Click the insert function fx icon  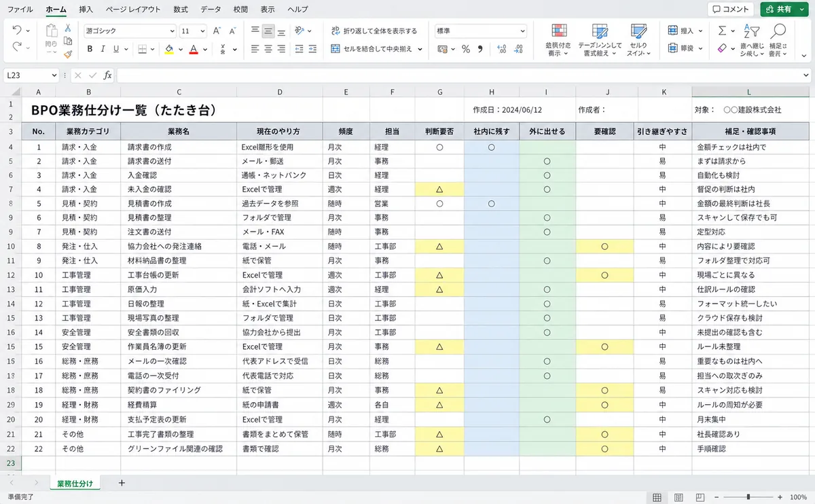(x=107, y=75)
